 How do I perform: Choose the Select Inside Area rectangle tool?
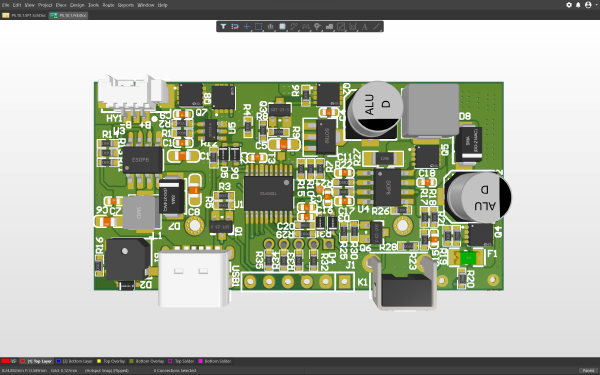click(258, 26)
